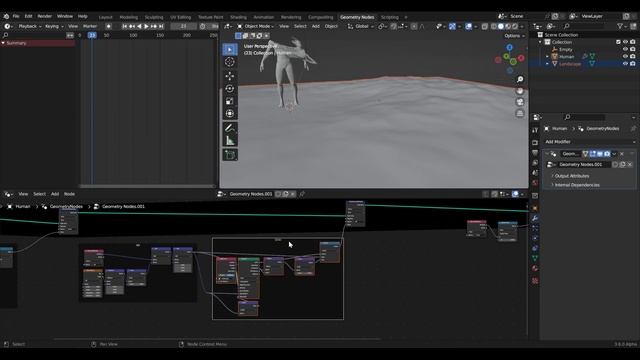Toggle visibility eye of Empty object

click(x=625, y=49)
